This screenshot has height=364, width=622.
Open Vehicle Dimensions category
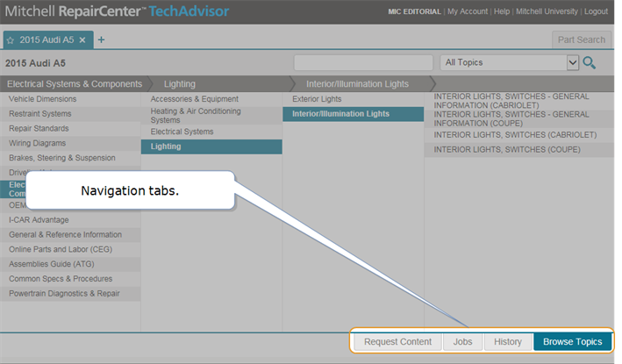70,99
